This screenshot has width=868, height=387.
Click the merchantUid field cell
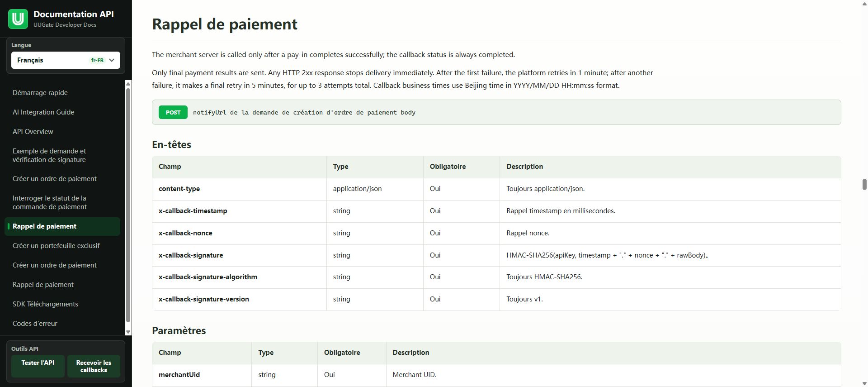point(202,375)
